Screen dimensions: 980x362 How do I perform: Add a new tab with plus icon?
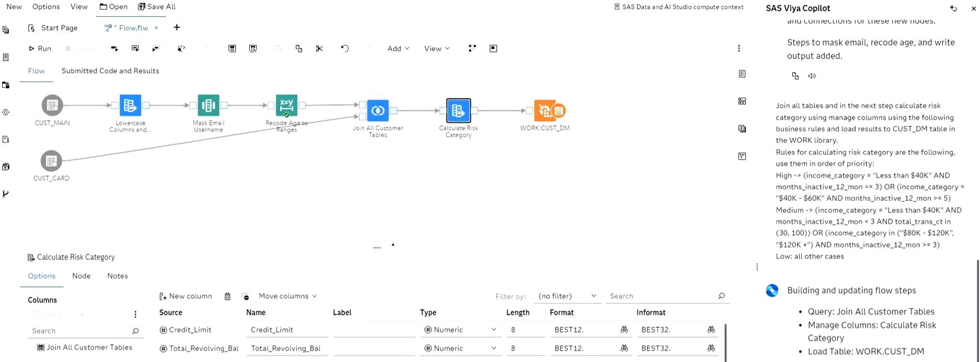point(177,28)
